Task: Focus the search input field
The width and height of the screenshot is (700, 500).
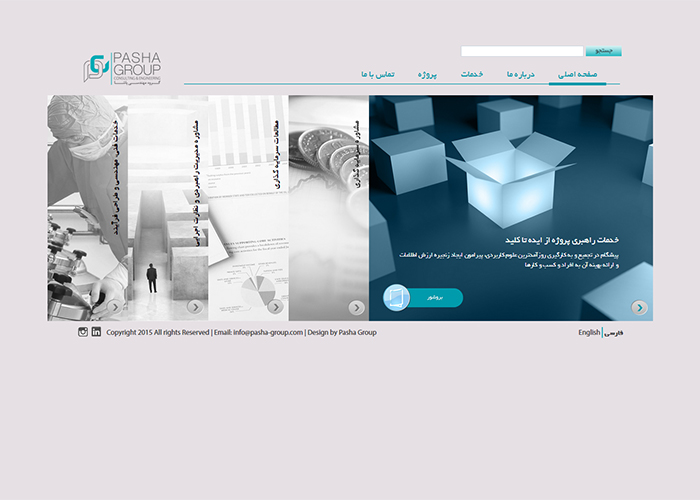Action: coord(522,51)
